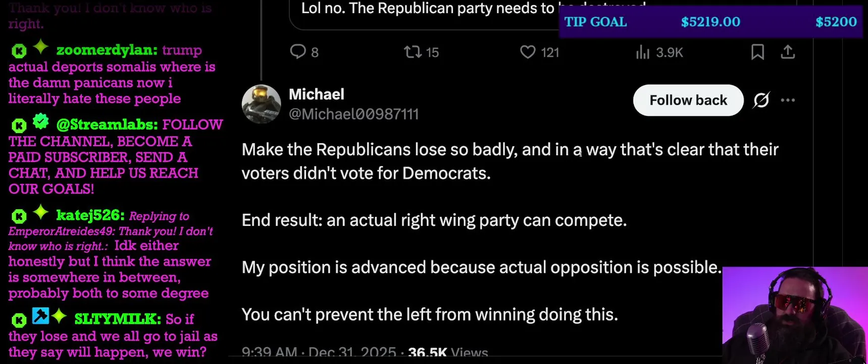The image size is (868, 364).
Task: Click the katej526 chat username
Action: [x=90, y=215]
